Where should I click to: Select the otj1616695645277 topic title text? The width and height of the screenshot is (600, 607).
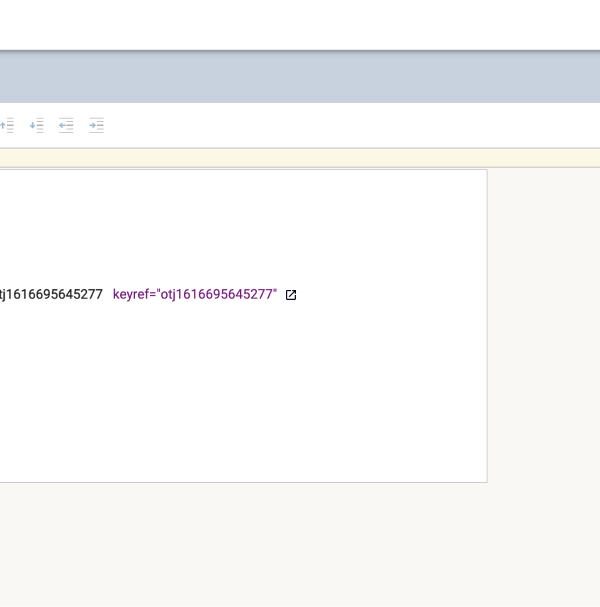point(51,295)
